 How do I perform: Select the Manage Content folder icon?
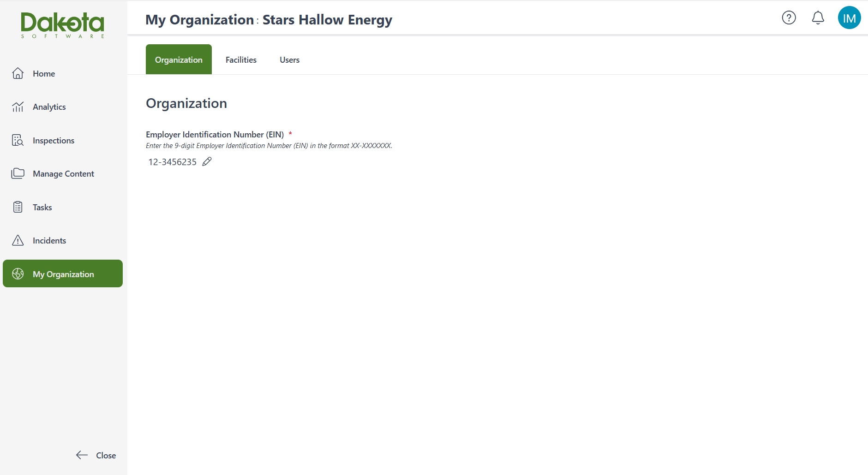pos(18,173)
